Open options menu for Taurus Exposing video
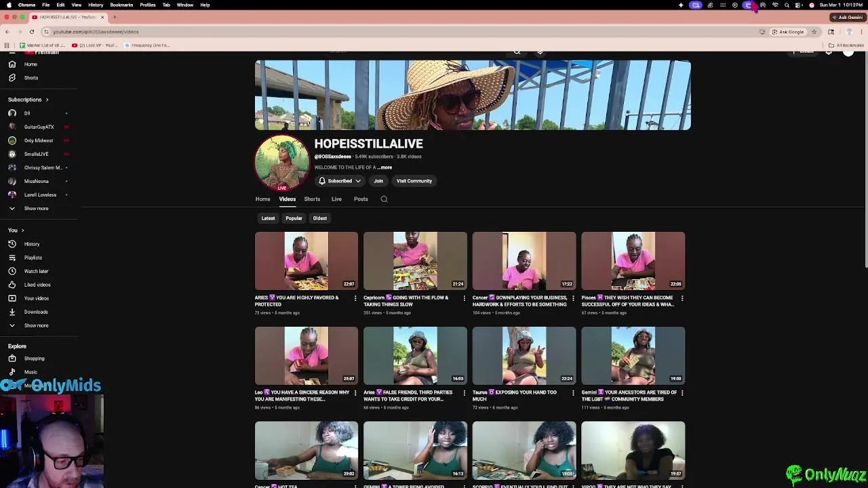 (573, 393)
